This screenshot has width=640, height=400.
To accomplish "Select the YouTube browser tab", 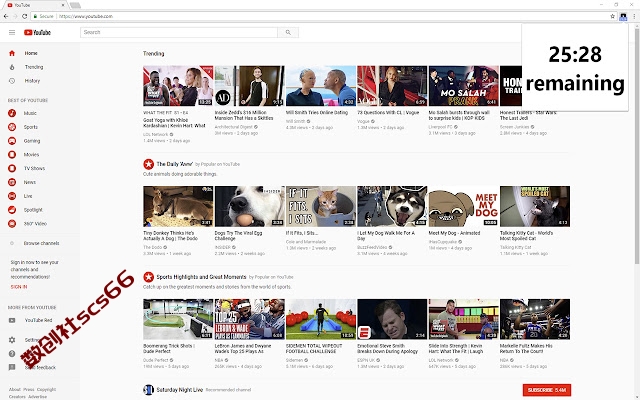I will coord(36,5).
